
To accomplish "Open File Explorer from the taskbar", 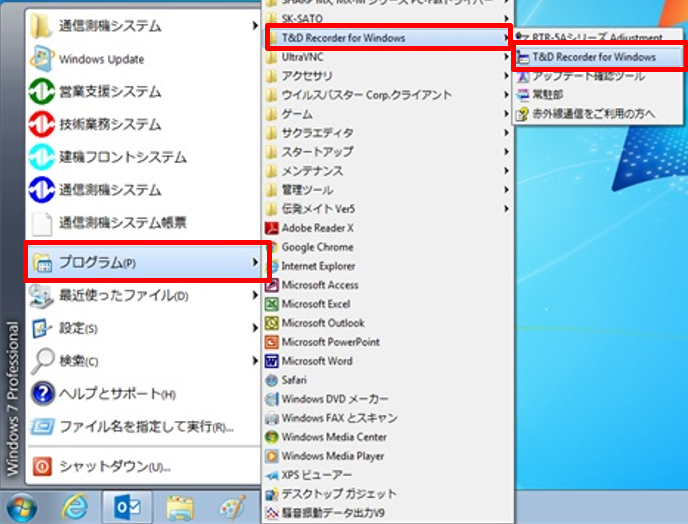I will click(x=180, y=509).
